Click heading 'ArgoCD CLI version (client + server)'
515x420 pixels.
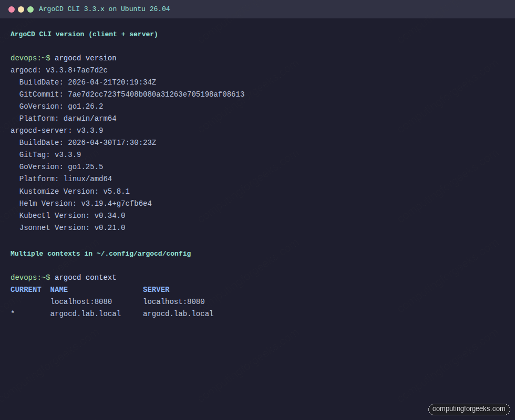pos(84,34)
